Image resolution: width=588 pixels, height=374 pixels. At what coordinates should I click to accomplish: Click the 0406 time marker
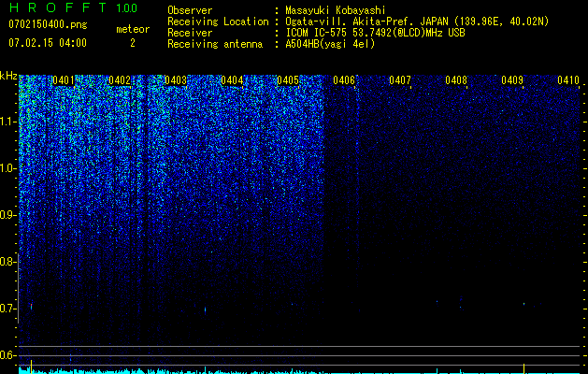pyautogui.click(x=344, y=80)
